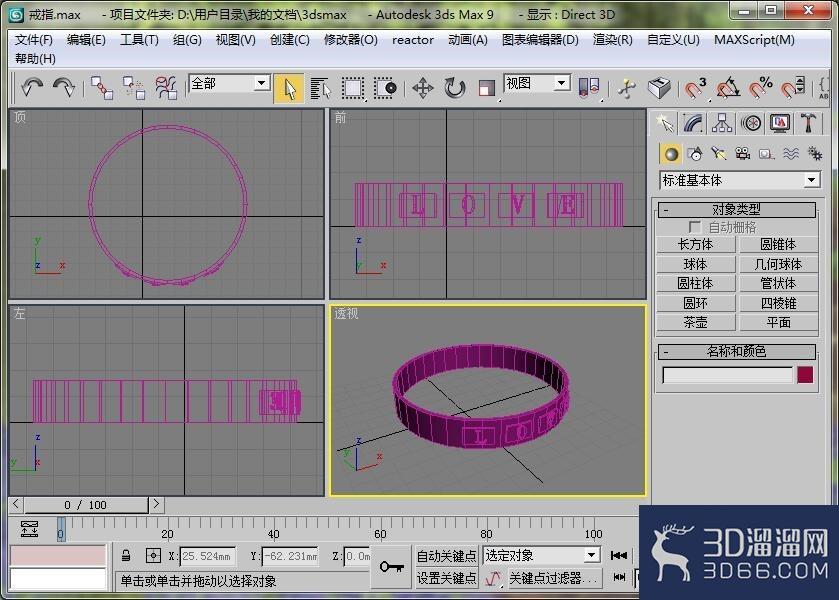Click the 自动关键点 auto key button
839x600 pixels.
[446, 556]
